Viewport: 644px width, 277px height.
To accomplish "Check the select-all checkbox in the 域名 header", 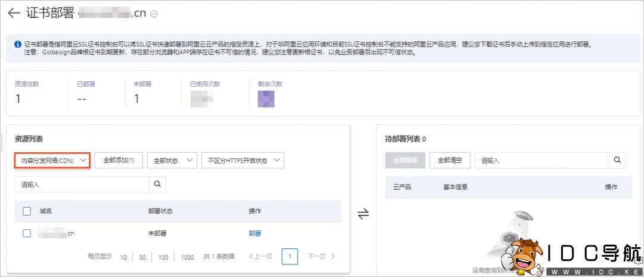I will [27, 211].
